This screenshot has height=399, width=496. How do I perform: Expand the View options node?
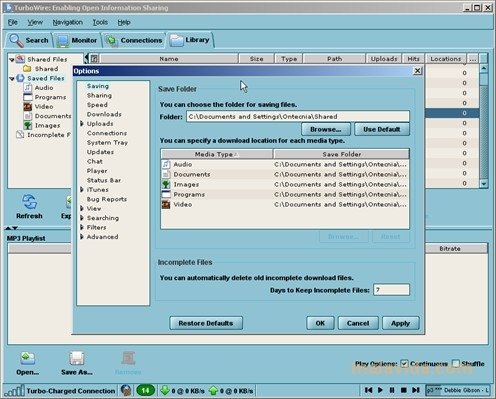click(82, 208)
